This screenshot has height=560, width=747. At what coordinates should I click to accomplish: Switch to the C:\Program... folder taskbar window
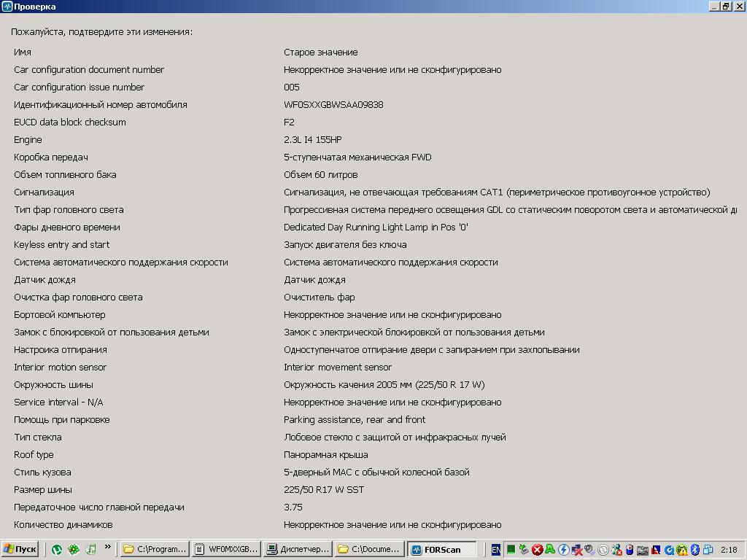(154, 549)
